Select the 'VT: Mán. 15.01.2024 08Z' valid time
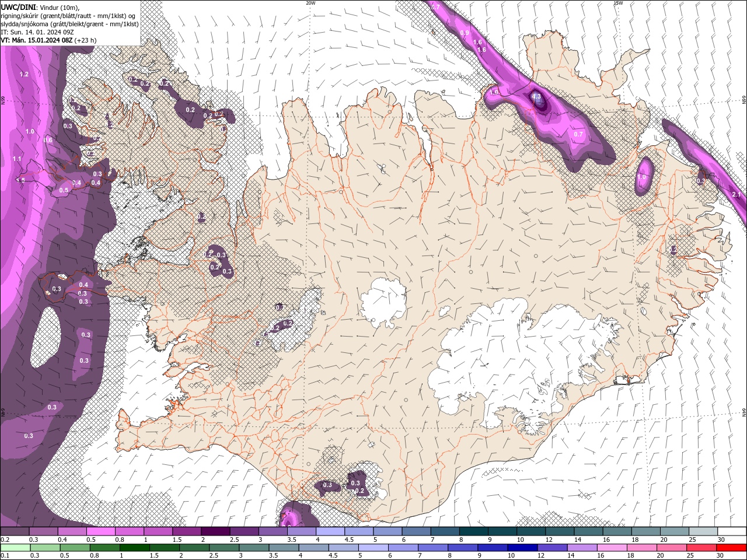The width and height of the screenshot is (747, 560). [x=36, y=40]
